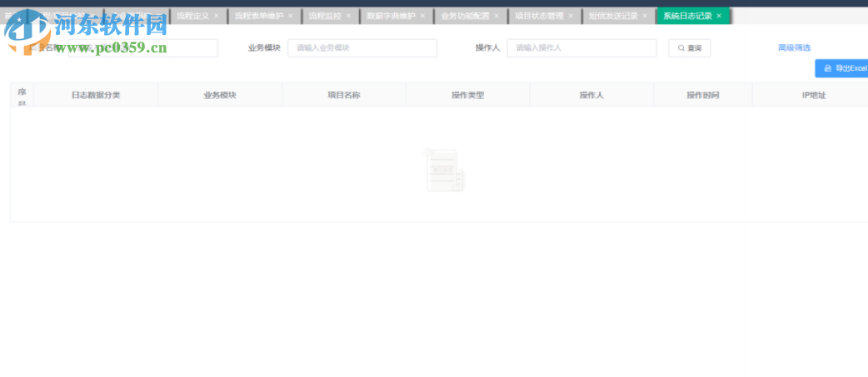Close the 流程监控 tab
The height and width of the screenshot is (377, 868).
[348, 16]
